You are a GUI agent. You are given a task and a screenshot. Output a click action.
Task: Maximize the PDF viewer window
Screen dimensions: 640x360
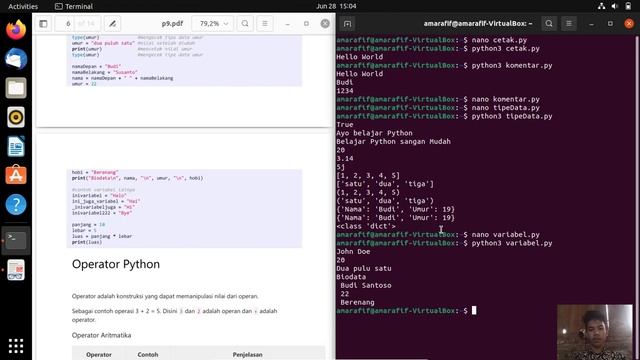[306, 24]
